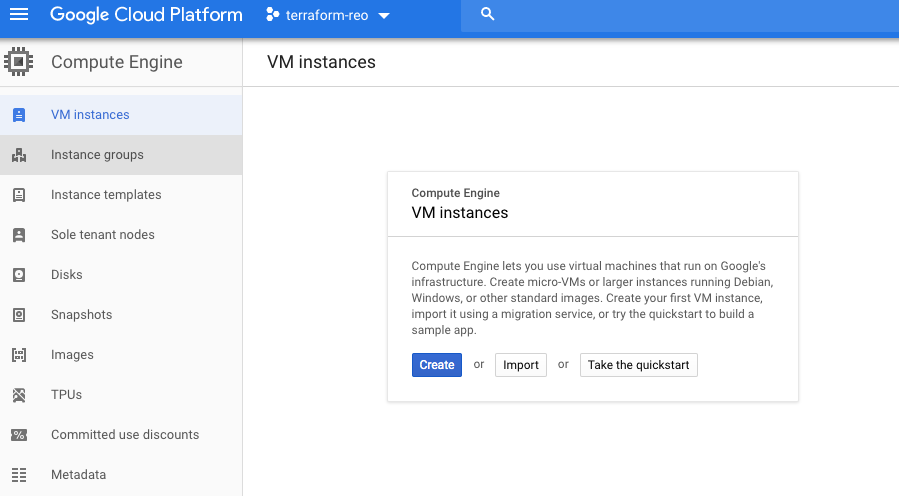
Task: Click the Images sidebar icon
Action: 19,355
